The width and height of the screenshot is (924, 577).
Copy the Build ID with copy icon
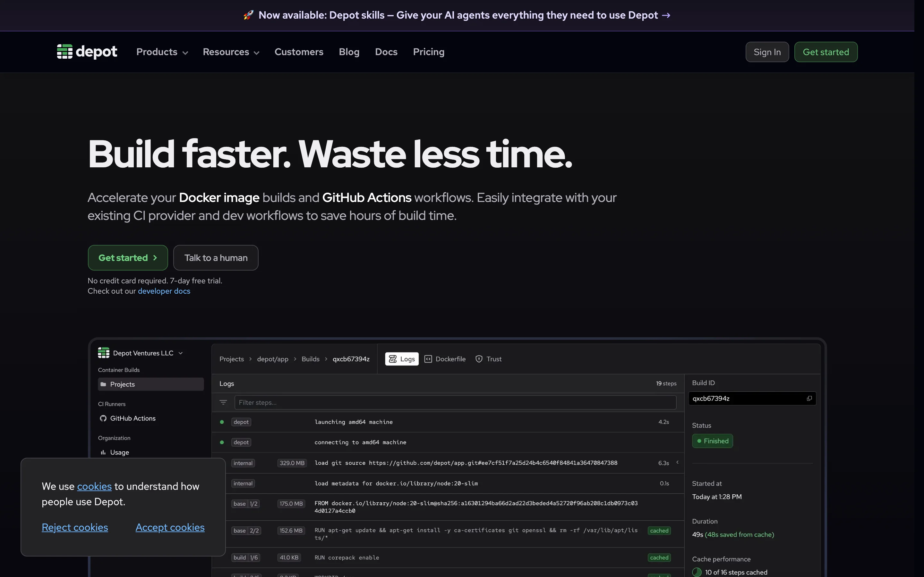pos(809,398)
